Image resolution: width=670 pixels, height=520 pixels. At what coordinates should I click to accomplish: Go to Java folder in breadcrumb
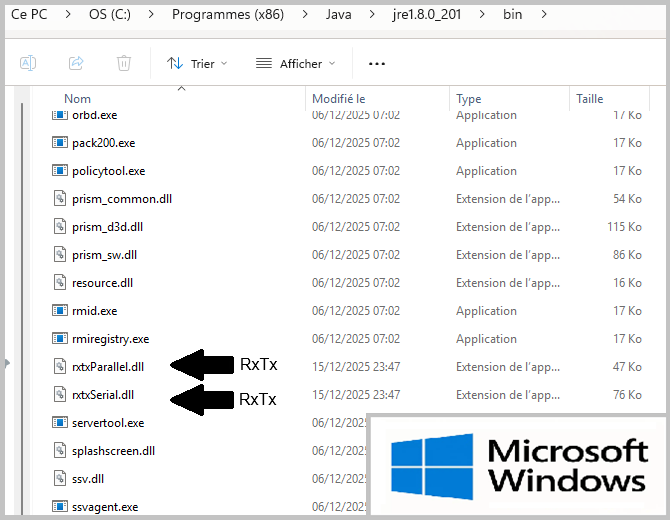(x=337, y=15)
